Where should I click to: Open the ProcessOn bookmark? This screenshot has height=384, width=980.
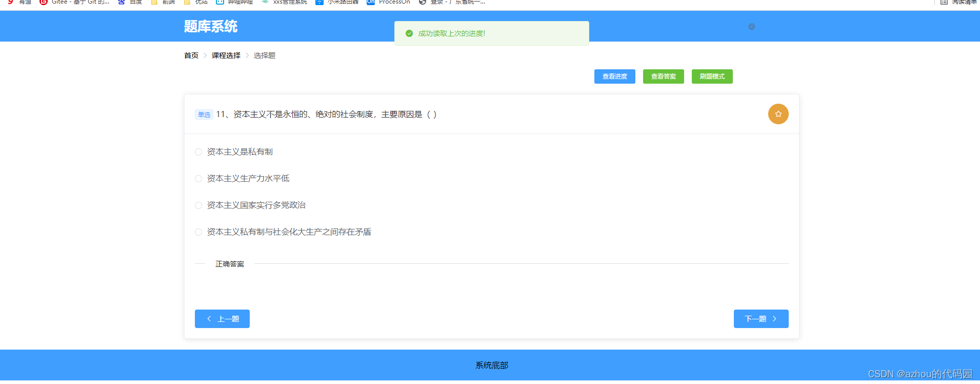coord(388,2)
